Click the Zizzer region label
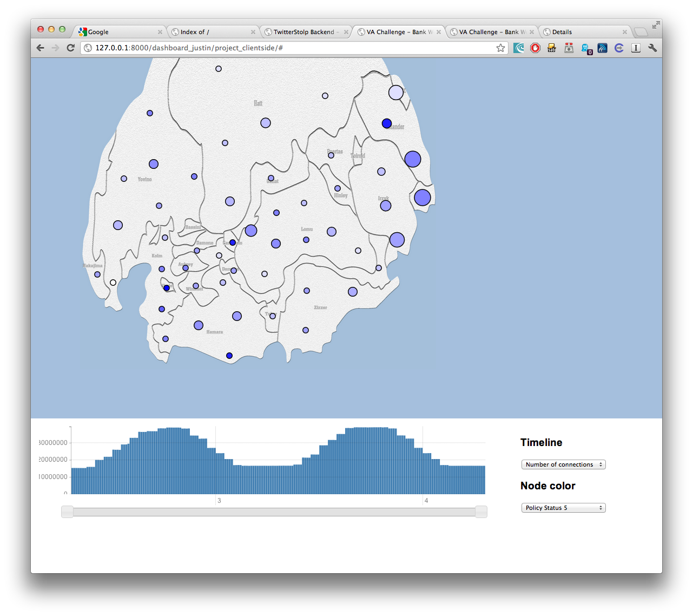693x616 pixels. pyautogui.click(x=320, y=307)
